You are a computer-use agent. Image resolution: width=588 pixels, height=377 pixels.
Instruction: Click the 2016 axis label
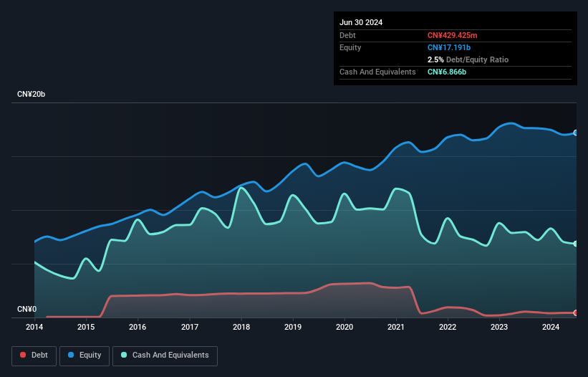[138, 327]
